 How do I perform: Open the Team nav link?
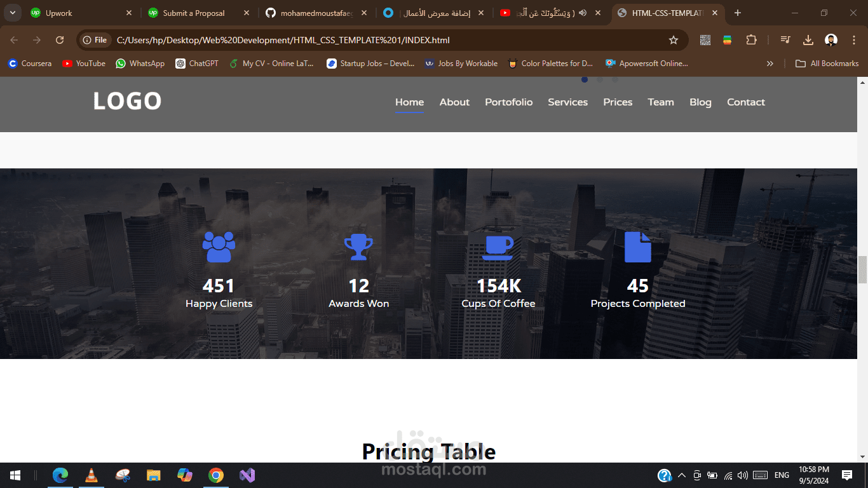point(661,102)
